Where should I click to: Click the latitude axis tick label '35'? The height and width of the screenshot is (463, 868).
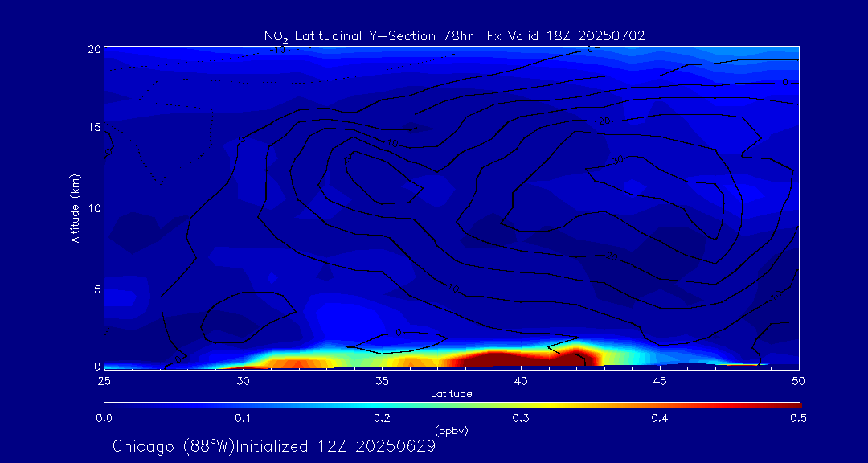(382, 381)
